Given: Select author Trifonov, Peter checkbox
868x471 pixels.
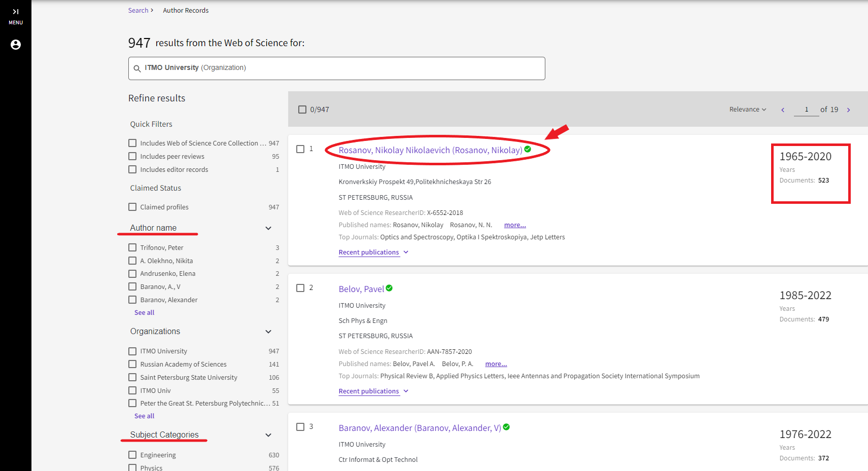Looking at the screenshot, I should point(132,247).
